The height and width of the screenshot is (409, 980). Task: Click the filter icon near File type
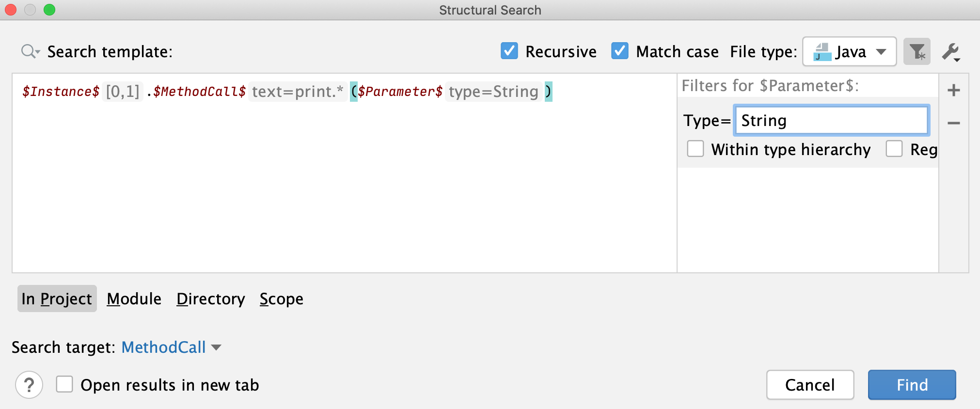(917, 51)
